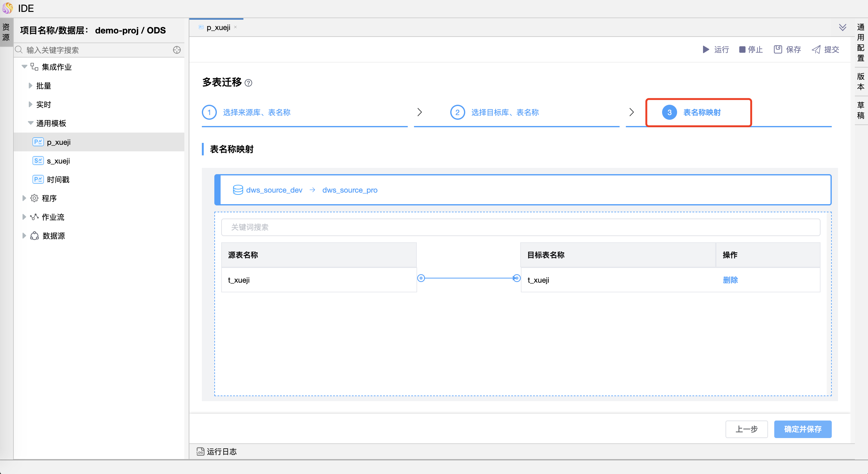Image resolution: width=868 pixels, height=474 pixels.
Task: Click the Run play icon
Action: coord(706,50)
